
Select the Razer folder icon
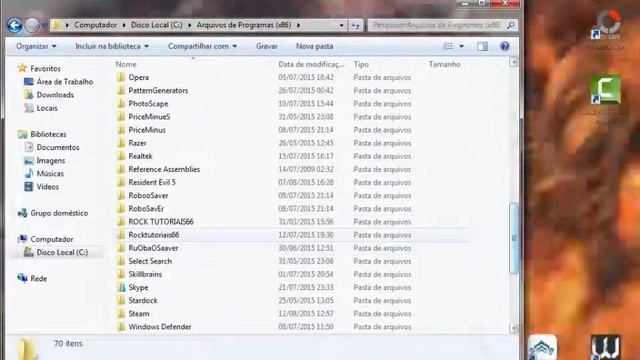(121, 143)
